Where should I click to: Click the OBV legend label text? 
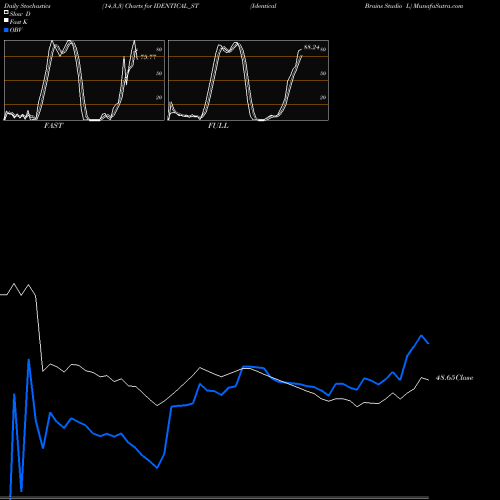16,30
